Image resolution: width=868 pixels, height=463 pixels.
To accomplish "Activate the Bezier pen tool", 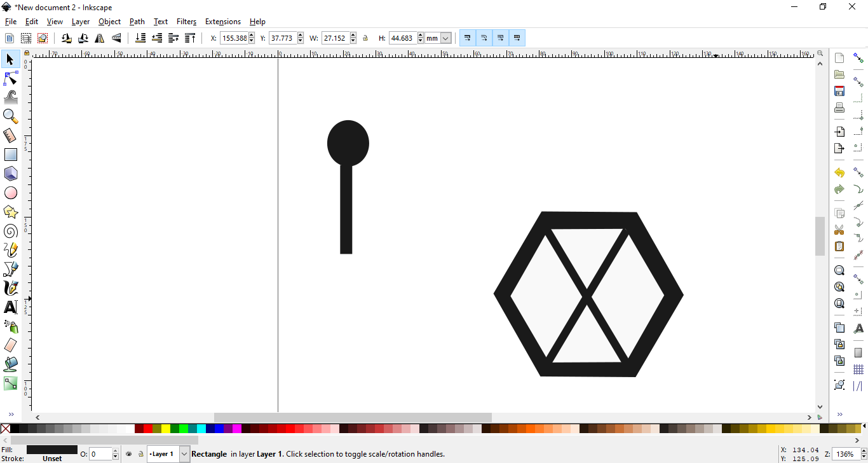I will coord(10,269).
